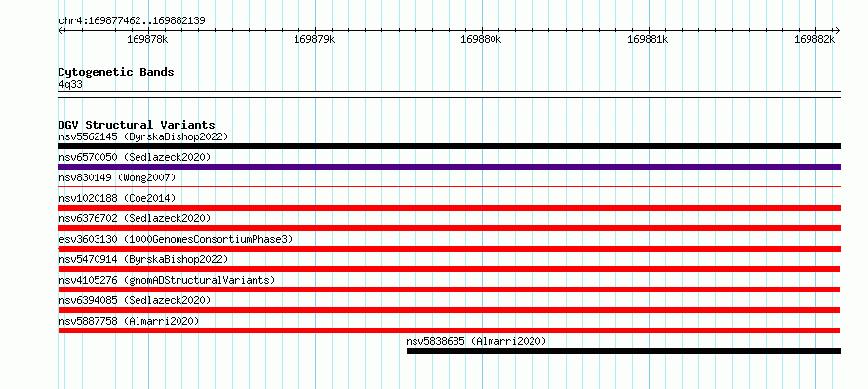Open nsv5838685 (Almarri2020) label
Screen dimensions: 868x389
point(476,341)
